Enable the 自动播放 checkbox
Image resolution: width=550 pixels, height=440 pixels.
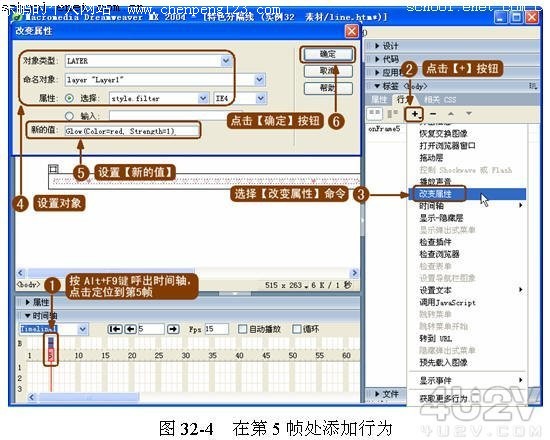(242, 329)
